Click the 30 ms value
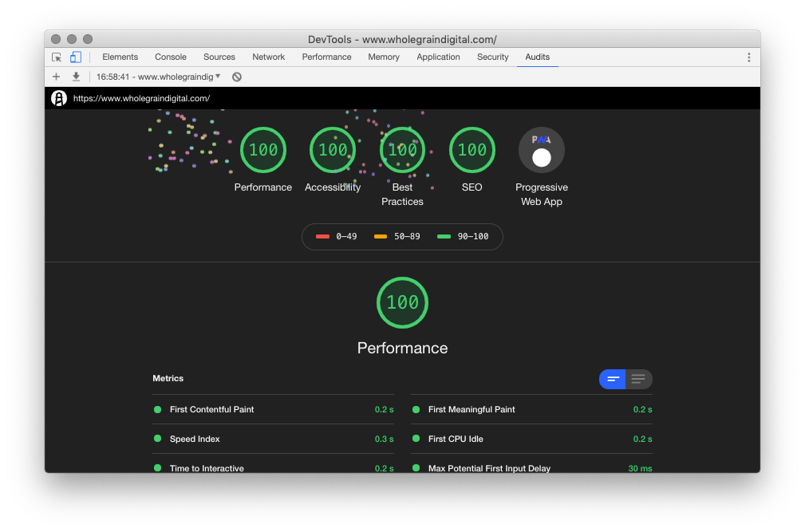The height and width of the screenshot is (532, 805). [640, 468]
